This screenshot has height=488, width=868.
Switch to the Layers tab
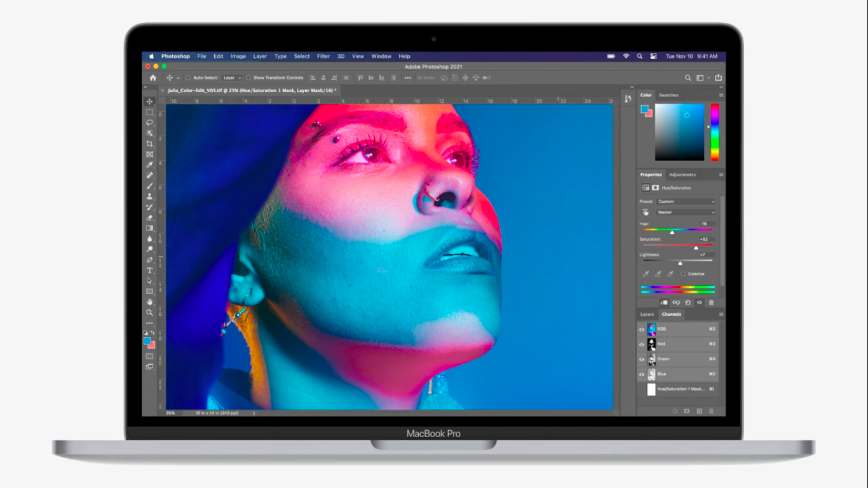(x=647, y=314)
